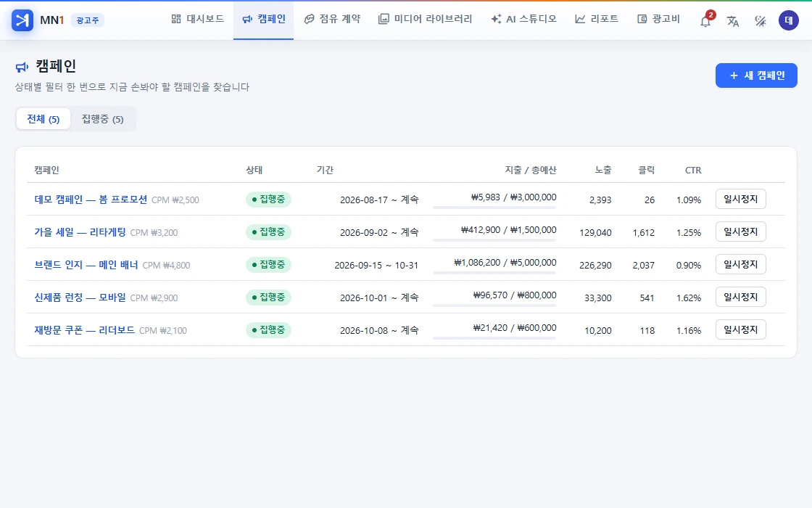
Task: Click the 광고주 role badge
Action: click(x=88, y=20)
